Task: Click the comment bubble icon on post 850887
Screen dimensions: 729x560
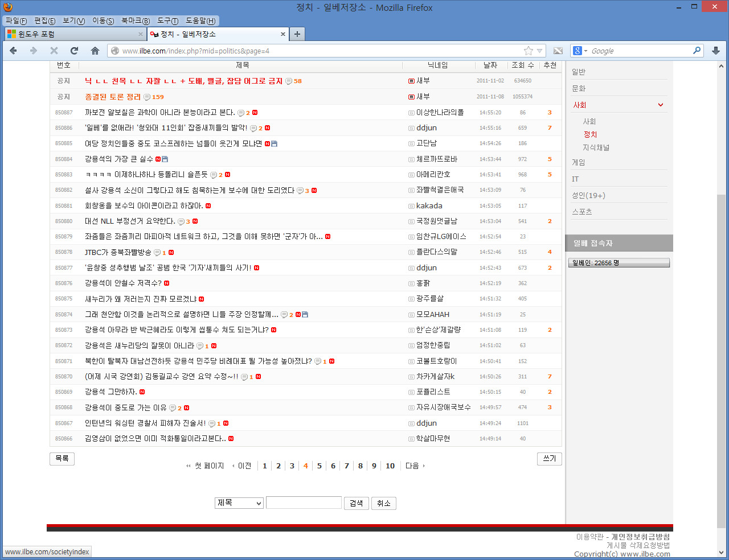Action: point(240,113)
